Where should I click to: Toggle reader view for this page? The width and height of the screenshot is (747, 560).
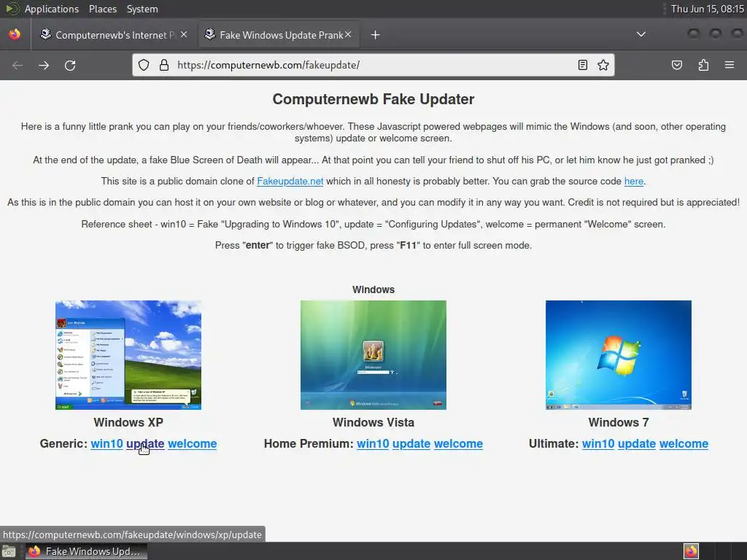[x=583, y=65]
